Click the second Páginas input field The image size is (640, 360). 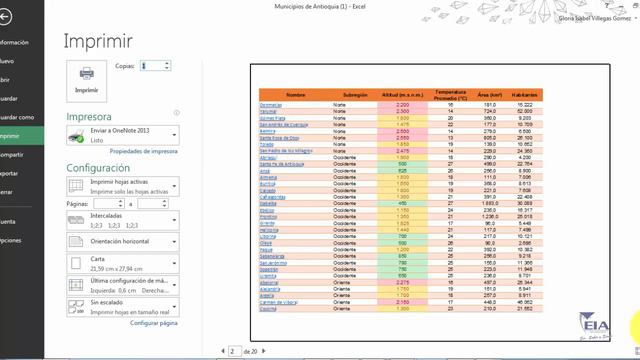pos(150,203)
